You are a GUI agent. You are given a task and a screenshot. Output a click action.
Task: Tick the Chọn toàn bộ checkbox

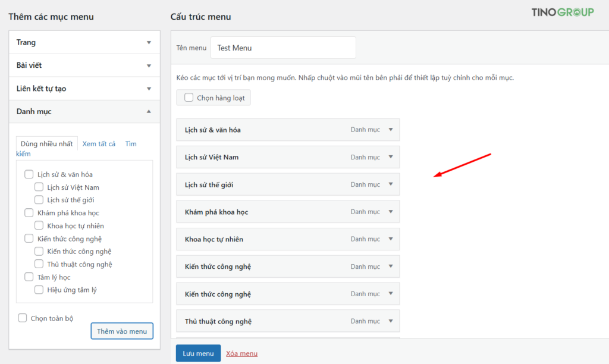point(23,318)
